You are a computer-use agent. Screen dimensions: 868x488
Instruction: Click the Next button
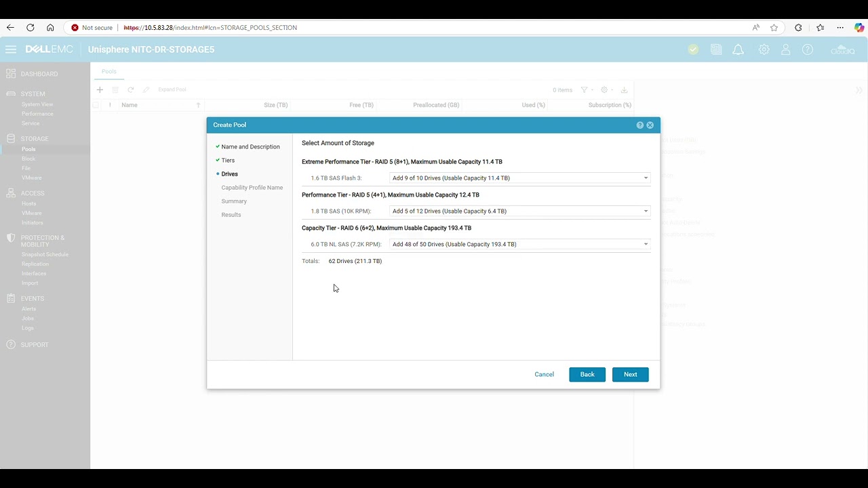tap(631, 374)
